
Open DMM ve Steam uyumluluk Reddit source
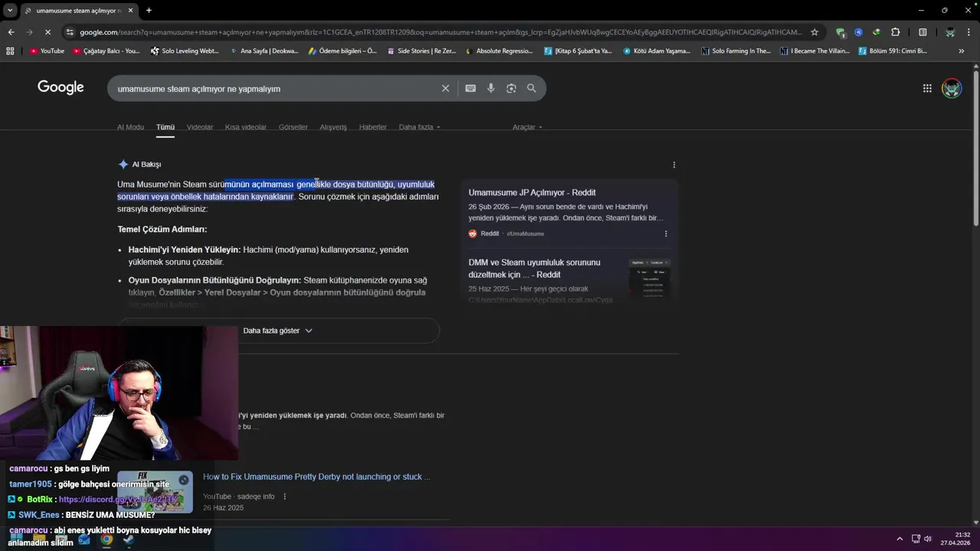coord(534,268)
